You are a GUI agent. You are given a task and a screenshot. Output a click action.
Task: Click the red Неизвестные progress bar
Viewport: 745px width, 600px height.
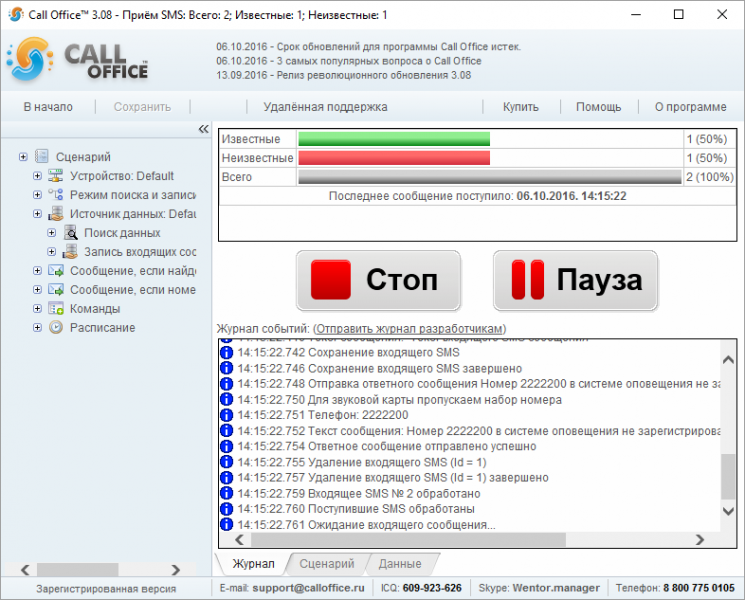(394, 158)
